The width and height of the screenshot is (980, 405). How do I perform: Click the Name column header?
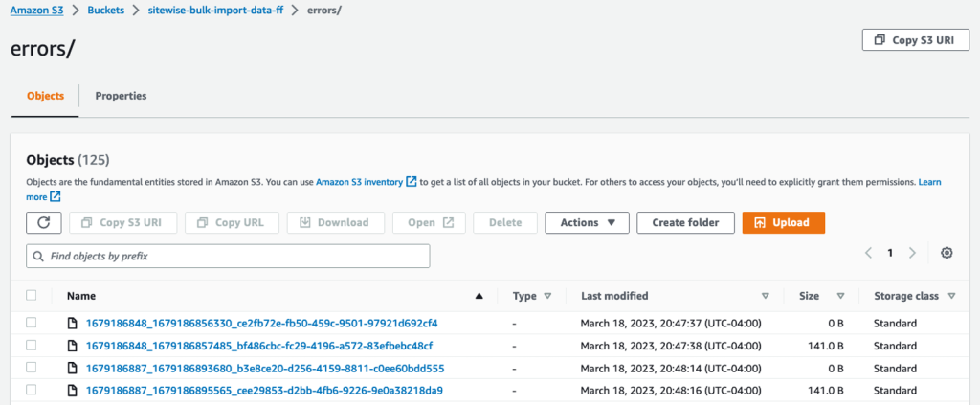81,296
